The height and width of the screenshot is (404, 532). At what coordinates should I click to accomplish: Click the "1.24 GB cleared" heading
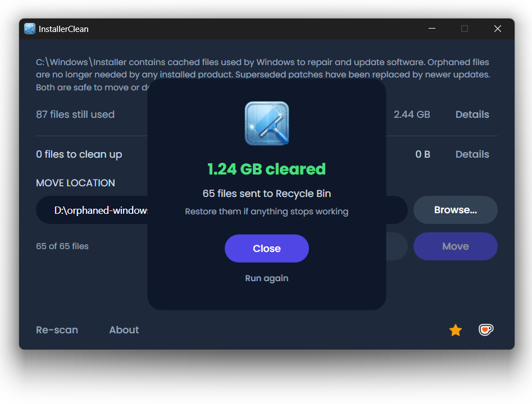pos(267,169)
